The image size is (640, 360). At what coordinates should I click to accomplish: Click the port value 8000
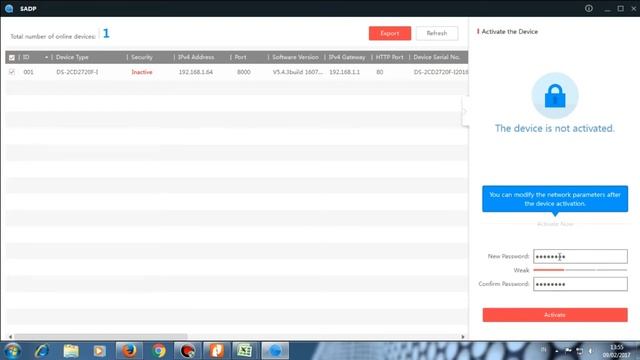point(244,72)
